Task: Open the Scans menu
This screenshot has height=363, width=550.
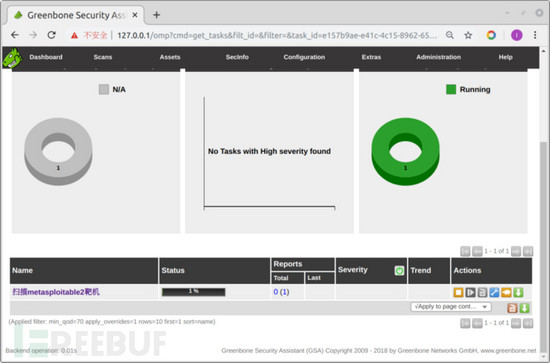Action: (x=102, y=57)
